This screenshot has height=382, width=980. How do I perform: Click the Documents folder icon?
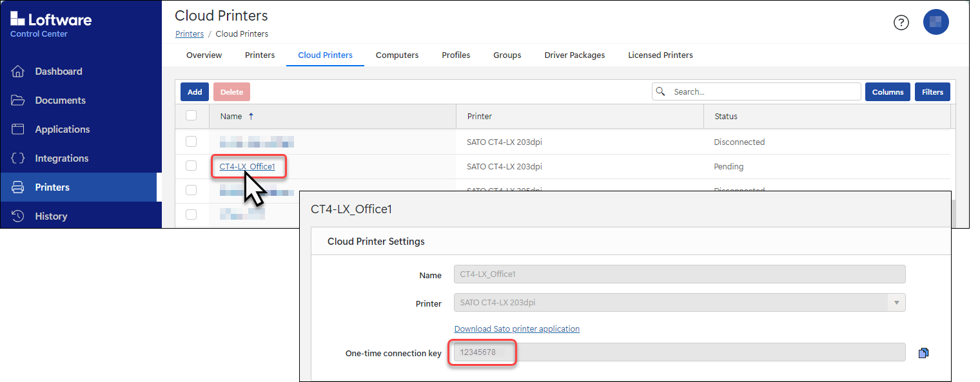tap(18, 100)
